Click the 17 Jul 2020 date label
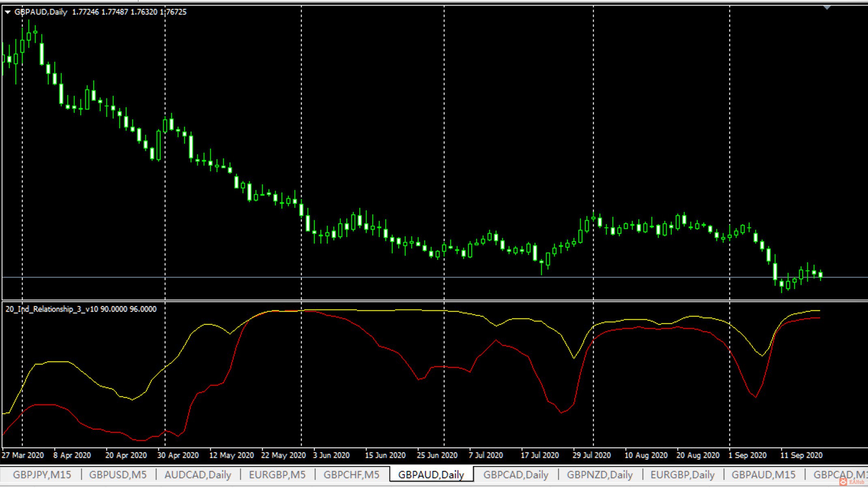This screenshot has height=488, width=868. 540,455
